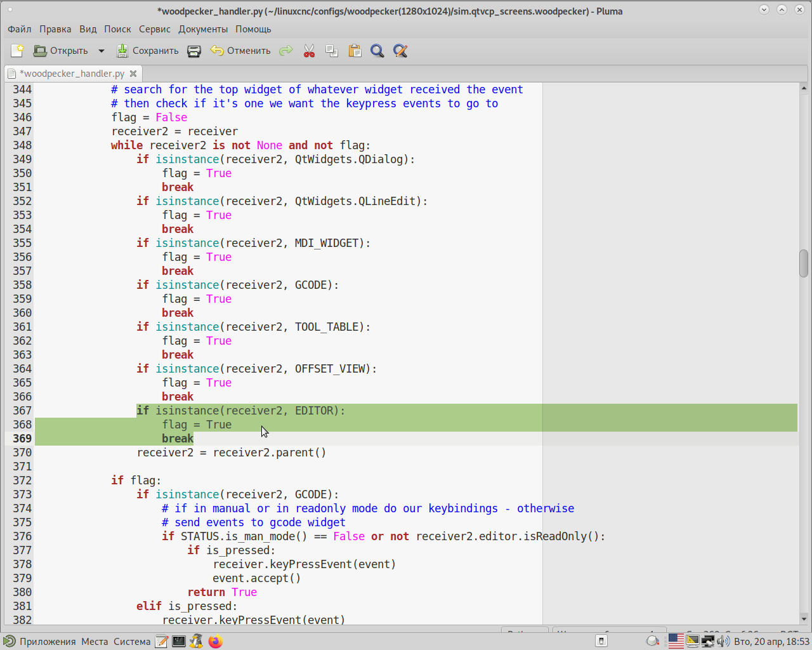The image size is (812, 650).
Task: Click the 'while receiver2 is not None' line
Action: pyautogui.click(x=240, y=145)
